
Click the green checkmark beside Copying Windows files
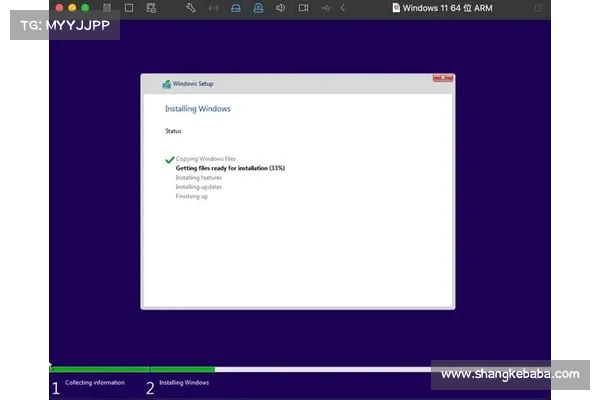click(170, 159)
